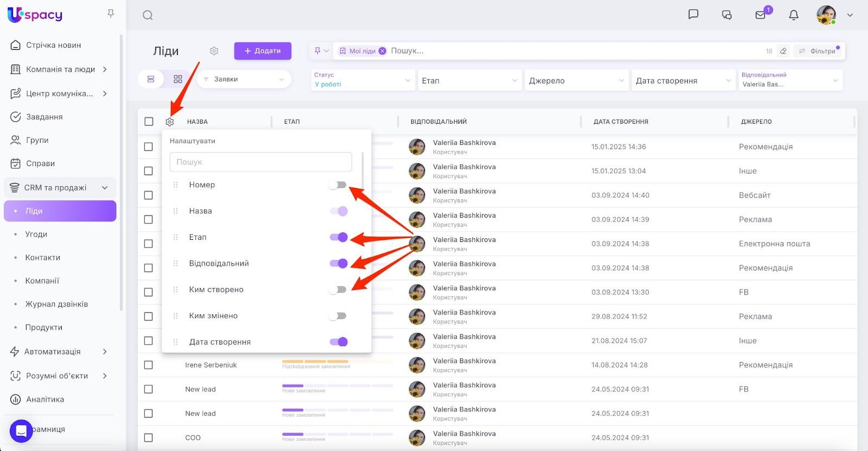Click the clear filters eraser icon
The image size is (868, 451).
point(783,51)
